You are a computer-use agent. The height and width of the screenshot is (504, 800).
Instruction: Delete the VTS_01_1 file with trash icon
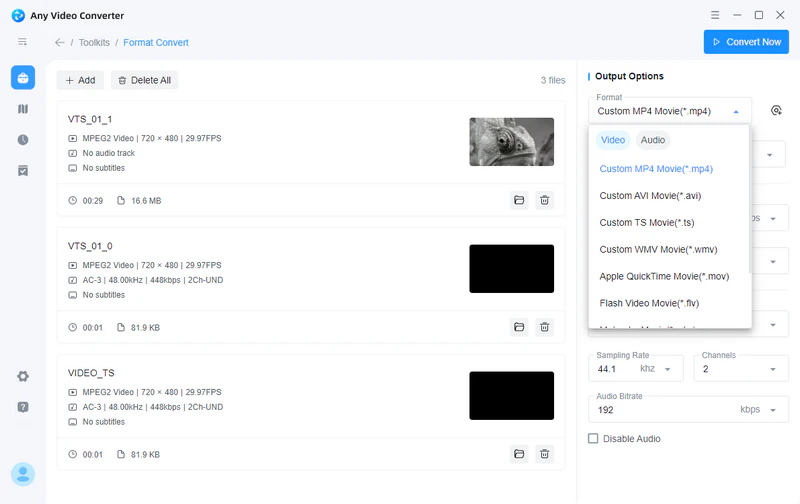pyautogui.click(x=544, y=200)
